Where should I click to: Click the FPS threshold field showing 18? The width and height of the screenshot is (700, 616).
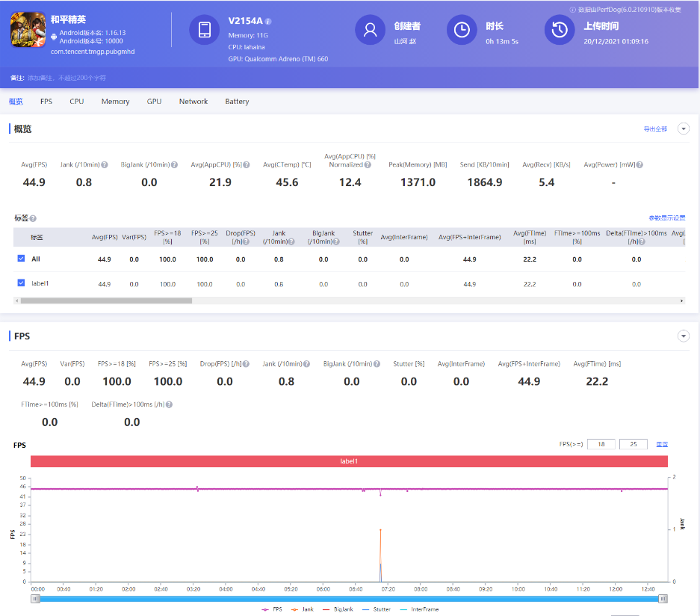[601, 444]
